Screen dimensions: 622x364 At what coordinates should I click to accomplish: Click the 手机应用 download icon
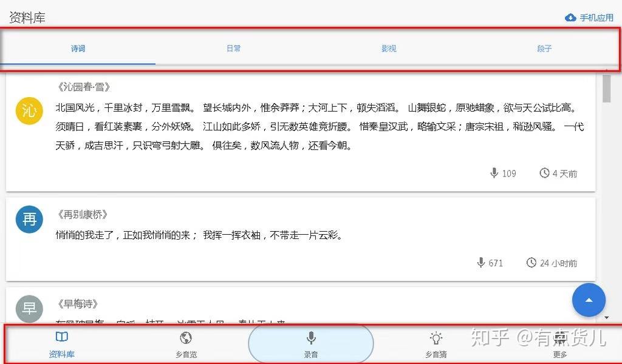570,17
